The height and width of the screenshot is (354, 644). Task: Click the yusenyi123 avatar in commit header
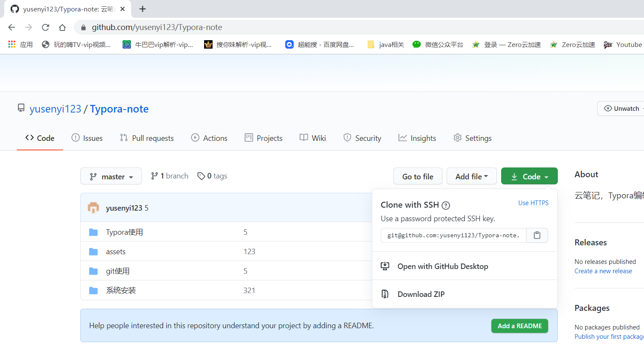pyautogui.click(x=93, y=208)
